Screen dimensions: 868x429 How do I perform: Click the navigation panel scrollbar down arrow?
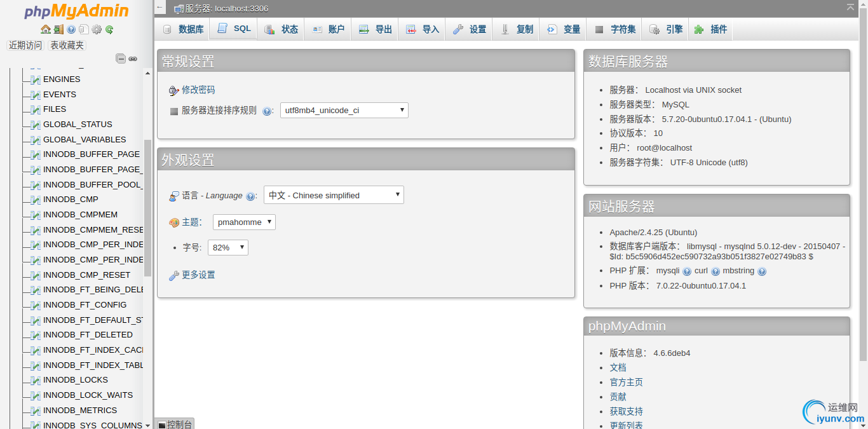point(147,425)
